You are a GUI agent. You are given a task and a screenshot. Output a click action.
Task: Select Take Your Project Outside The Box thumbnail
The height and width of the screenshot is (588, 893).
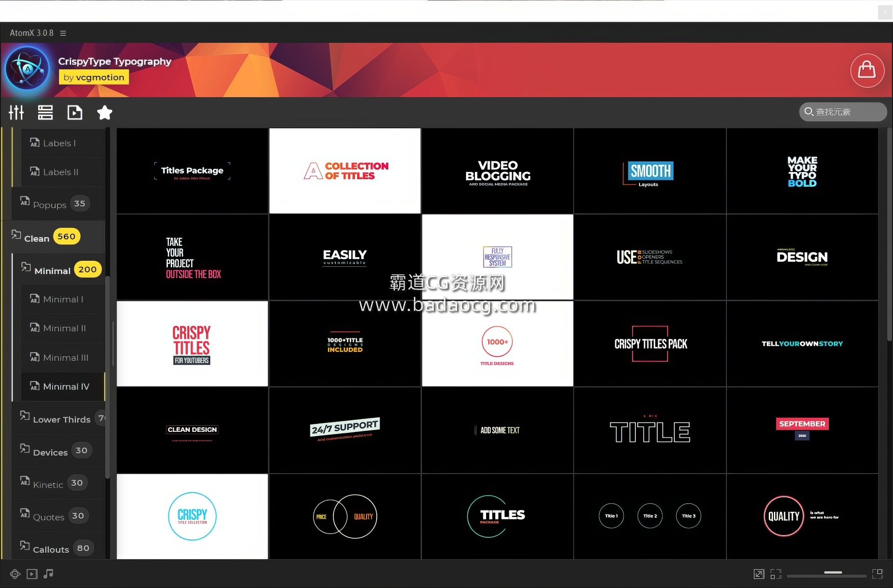193,257
